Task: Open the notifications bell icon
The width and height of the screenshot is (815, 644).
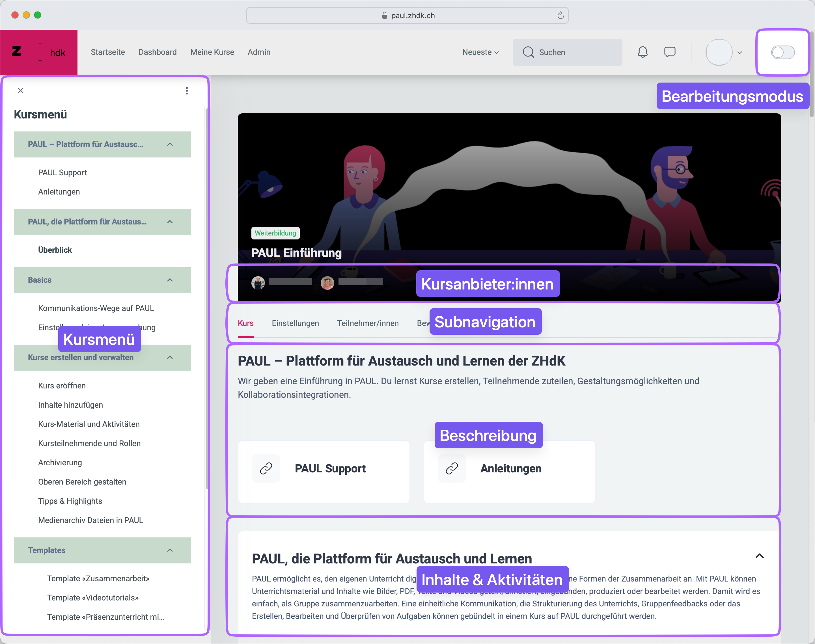Action: [643, 52]
